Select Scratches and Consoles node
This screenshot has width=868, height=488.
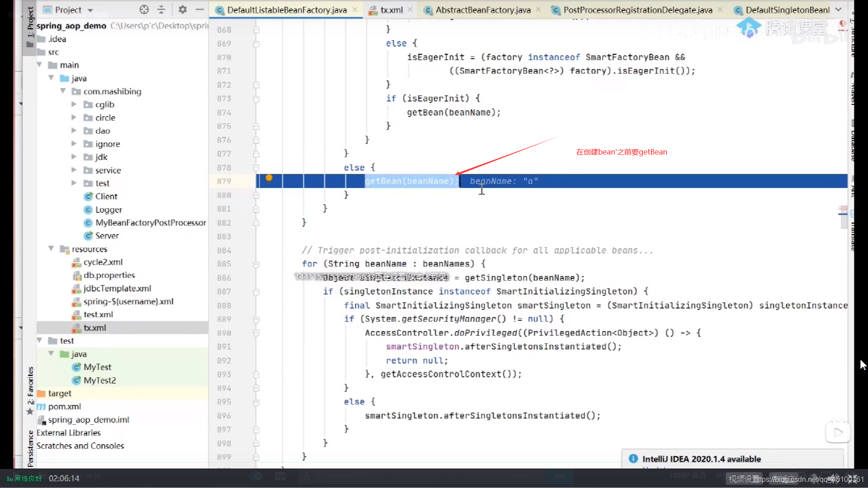pyautogui.click(x=80, y=446)
